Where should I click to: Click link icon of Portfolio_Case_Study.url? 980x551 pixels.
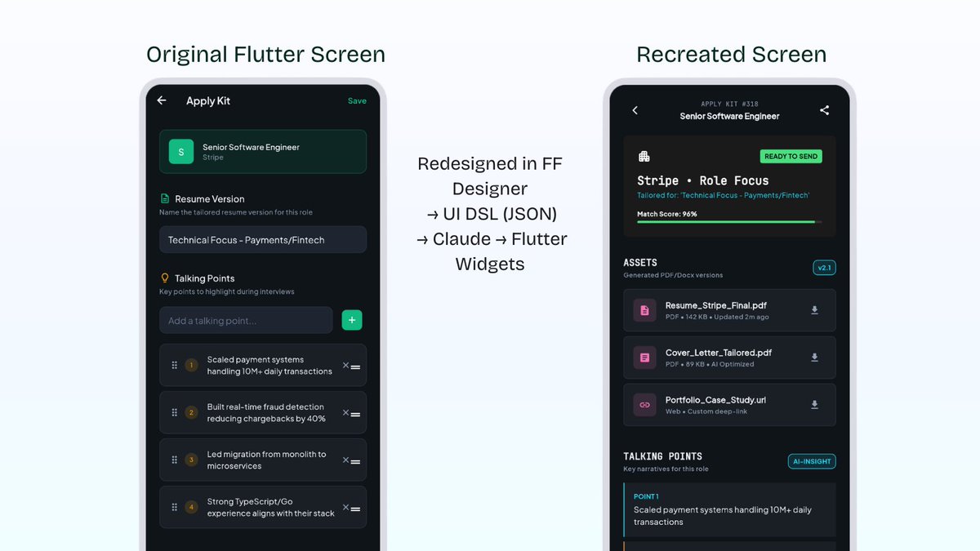pyautogui.click(x=644, y=405)
